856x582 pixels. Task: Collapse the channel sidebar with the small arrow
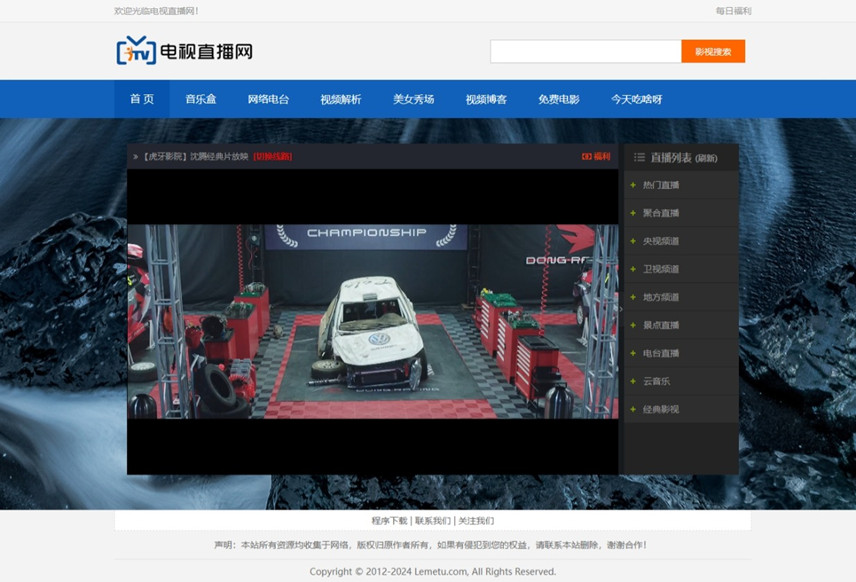(x=621, y=309)
